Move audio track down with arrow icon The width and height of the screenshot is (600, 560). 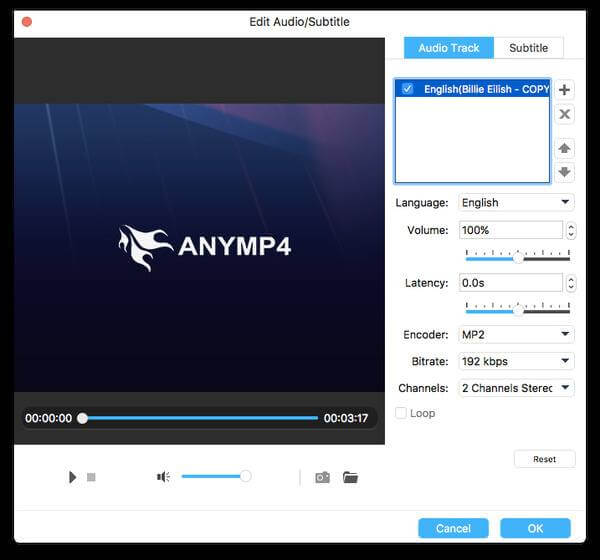(x=564, y=172)
